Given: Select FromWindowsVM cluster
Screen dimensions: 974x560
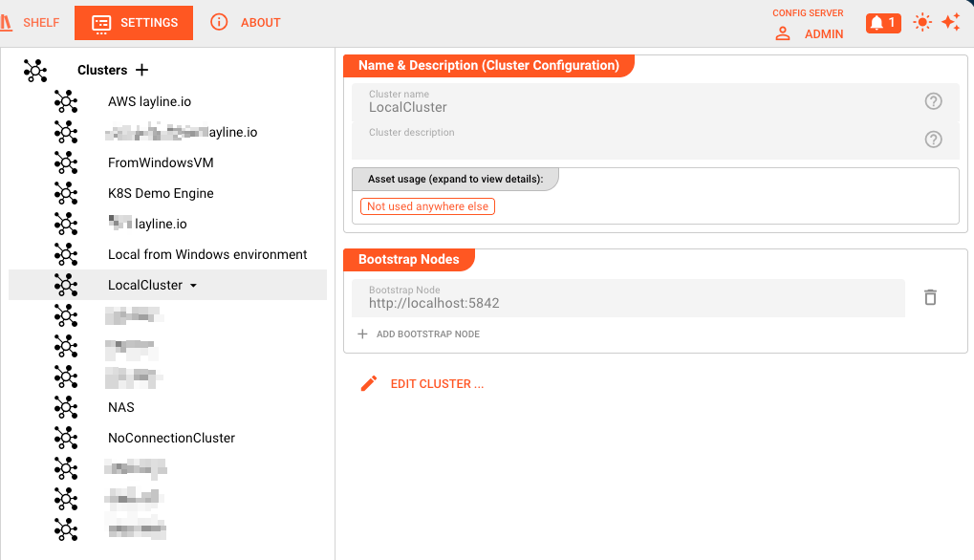Looking at the screenshot, I should [161, 162].
